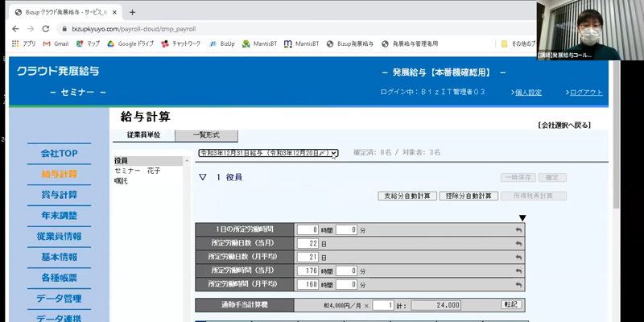Reset 1日の所定労働時間 row with undo arrow
Screen dimensions: 644x322
(x=518, y=230)
